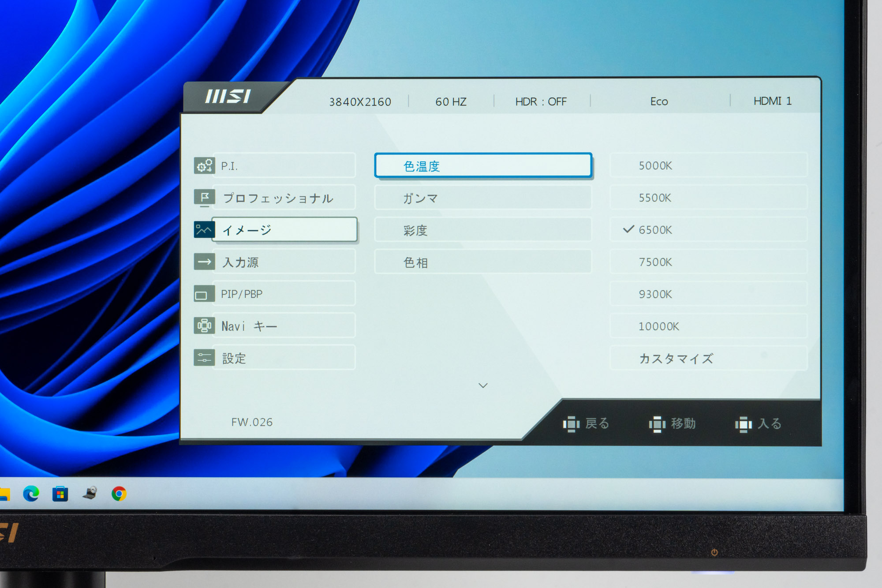Click the settings sliders icon

tap(204, 358)
